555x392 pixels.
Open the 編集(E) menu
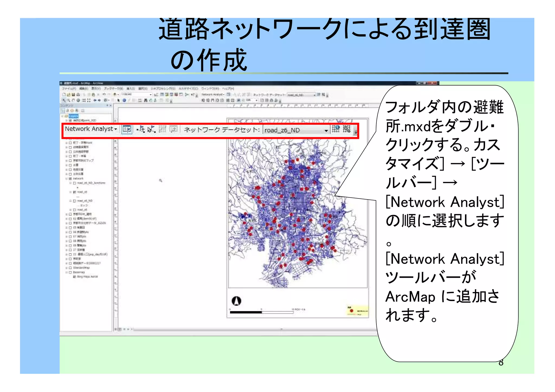(84, 89)
